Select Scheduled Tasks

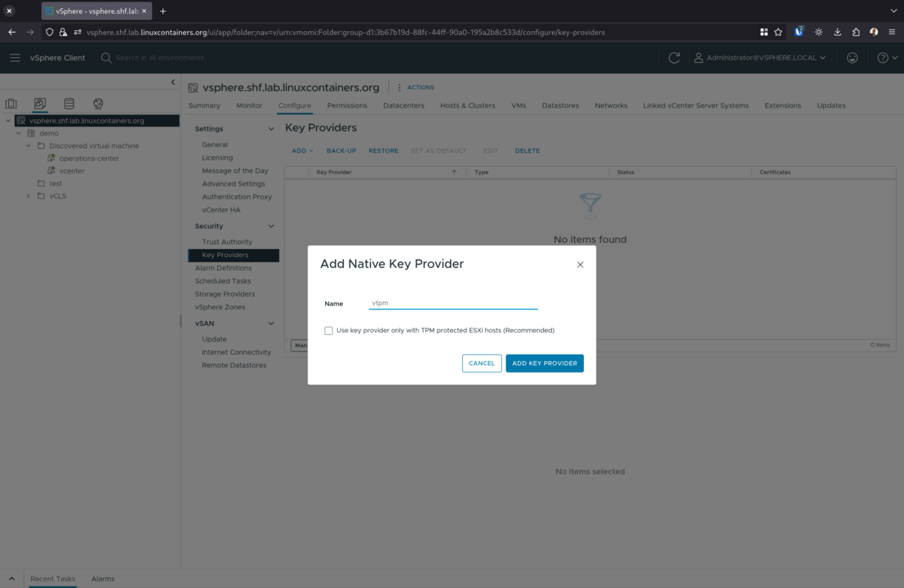[x=223, y=281]
